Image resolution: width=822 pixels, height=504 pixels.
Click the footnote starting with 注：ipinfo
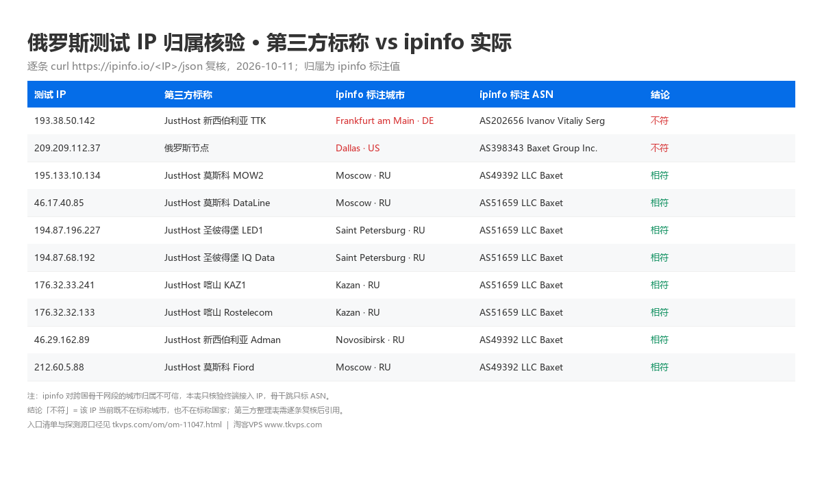(180, 396)
